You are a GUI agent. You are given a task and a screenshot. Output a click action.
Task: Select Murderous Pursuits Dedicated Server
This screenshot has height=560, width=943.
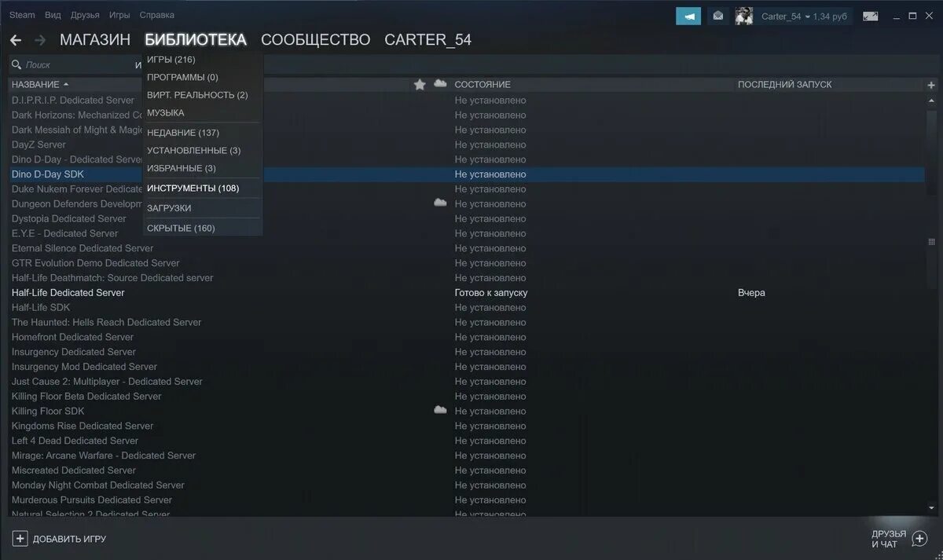[92, 500]
